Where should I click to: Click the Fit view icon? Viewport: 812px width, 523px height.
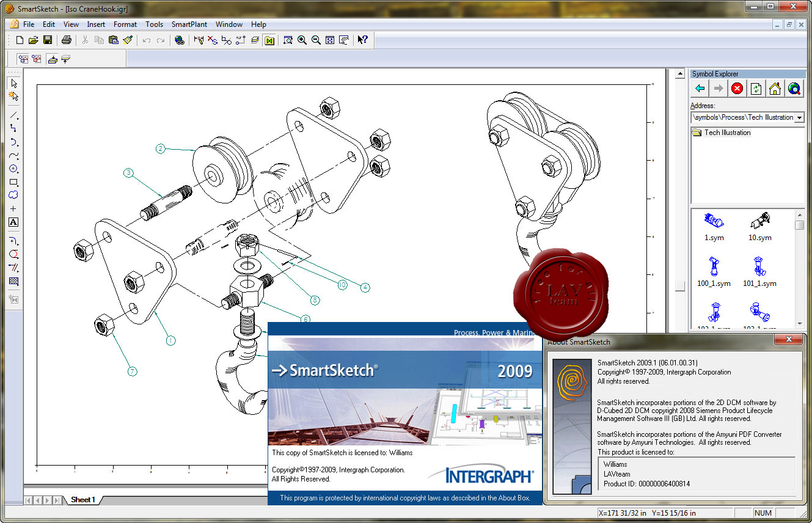tap(330, 40)
